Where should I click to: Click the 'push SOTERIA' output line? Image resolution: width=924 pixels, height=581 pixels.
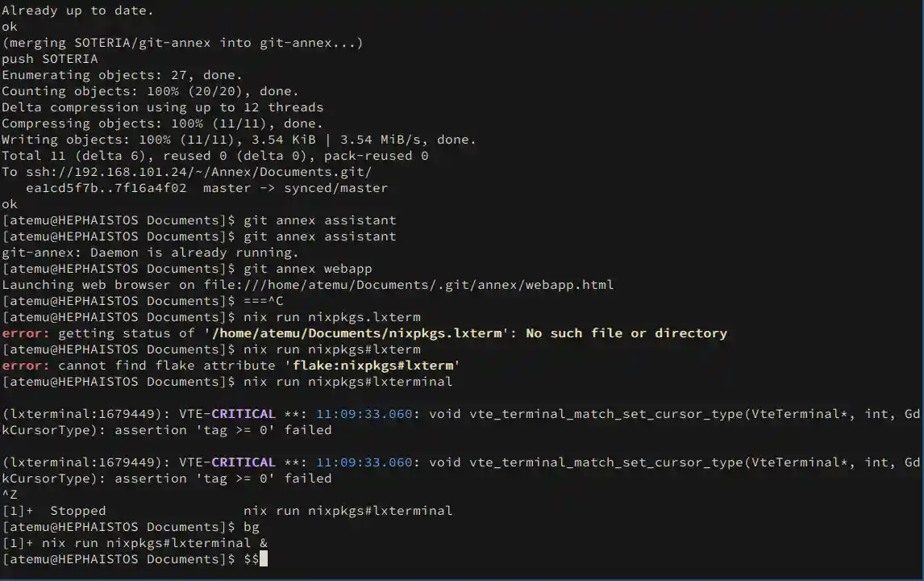pos(50,59)
